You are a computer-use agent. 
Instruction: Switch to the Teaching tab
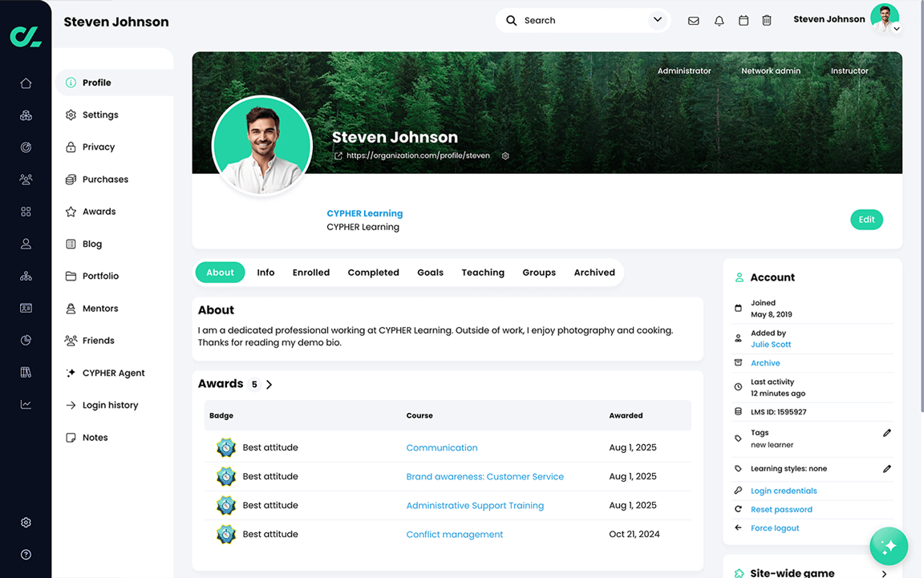pyautogui.click(x=483, y=273)
